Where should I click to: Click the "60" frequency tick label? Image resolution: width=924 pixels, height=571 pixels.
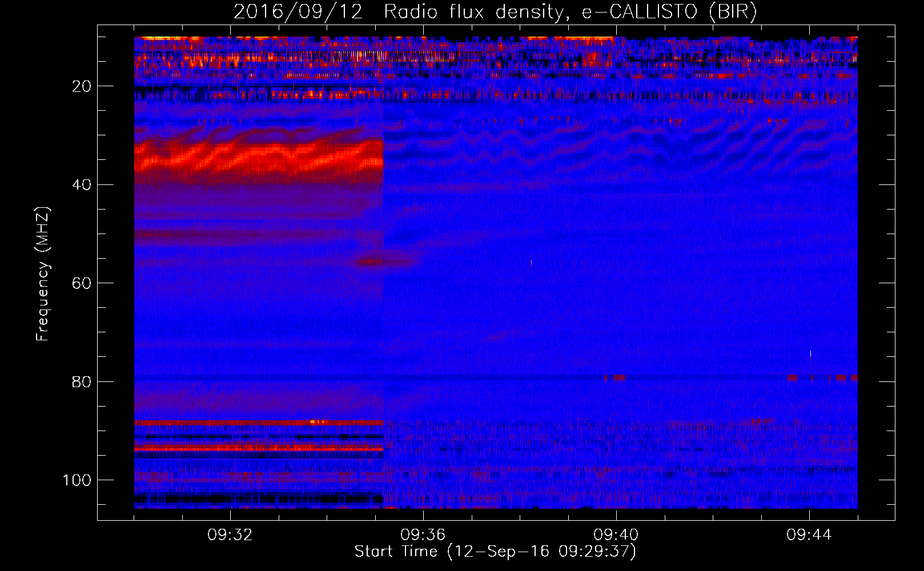pyautogui.click(x=82, y=283)
